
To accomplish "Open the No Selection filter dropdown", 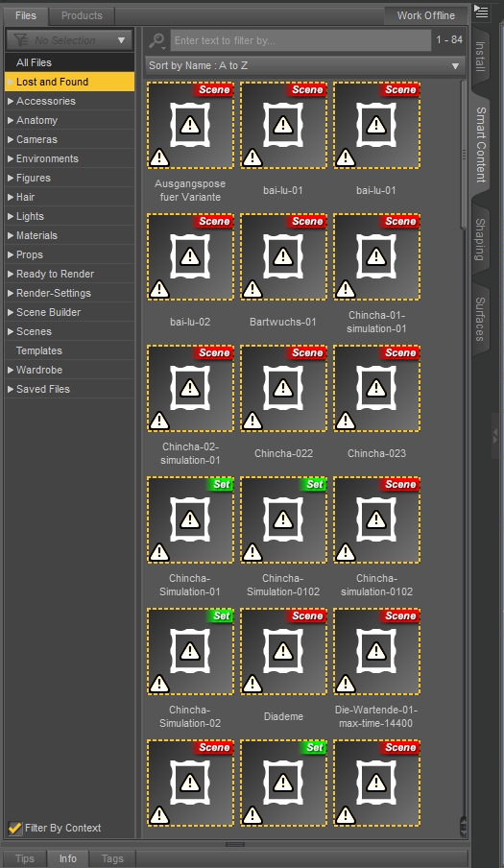I will pos(70,40).
